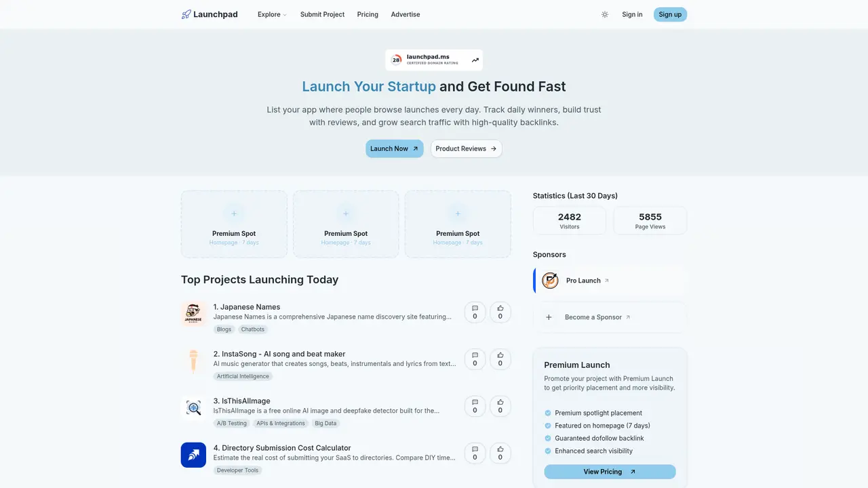Go to the Pricing page
Screen dimensions: 868x488
(368, 14)
